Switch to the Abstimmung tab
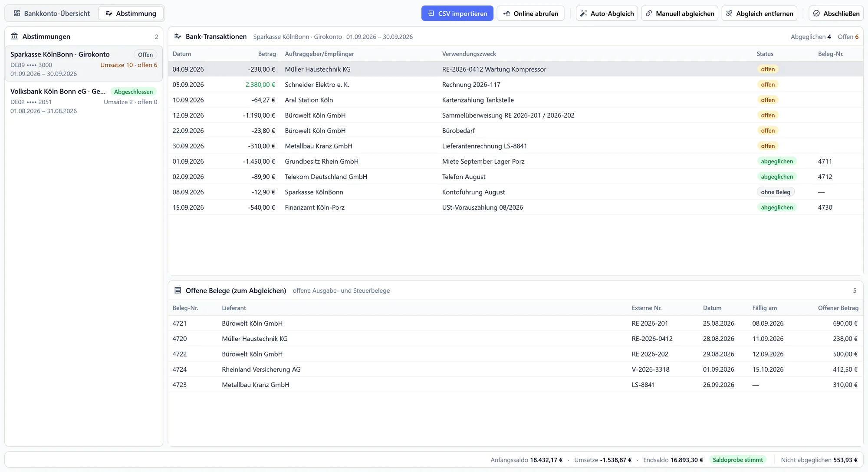Screen dimensions: 868x472 click(x=131, y=13)
